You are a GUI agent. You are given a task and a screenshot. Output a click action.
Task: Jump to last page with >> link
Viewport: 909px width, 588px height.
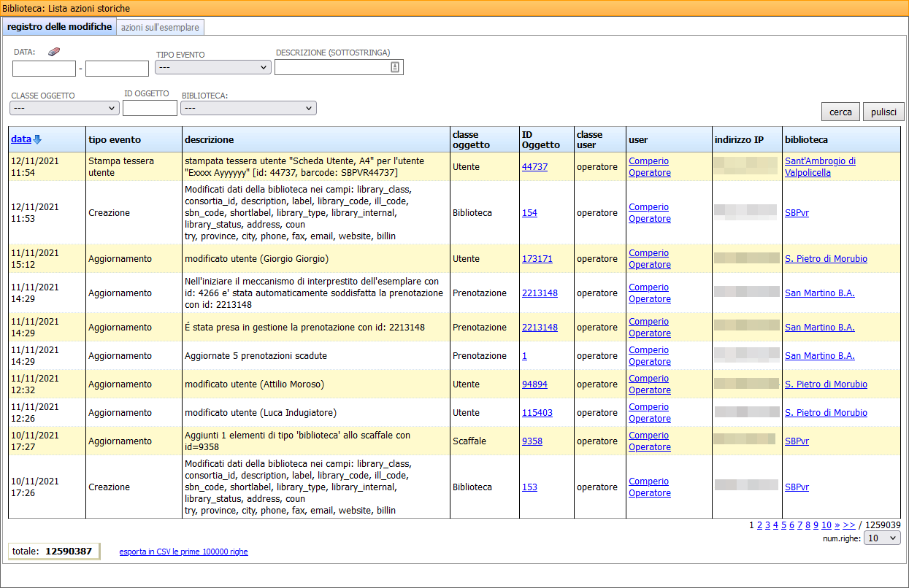[848, 525]
